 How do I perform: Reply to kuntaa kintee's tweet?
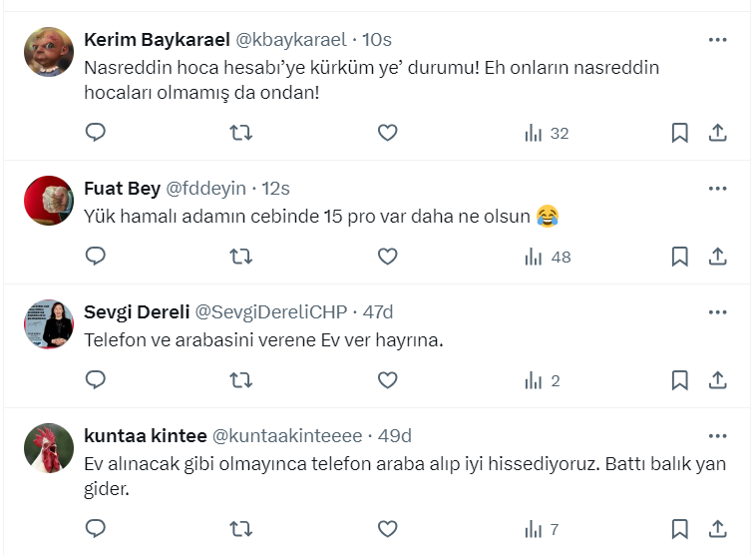coord(96,528)
